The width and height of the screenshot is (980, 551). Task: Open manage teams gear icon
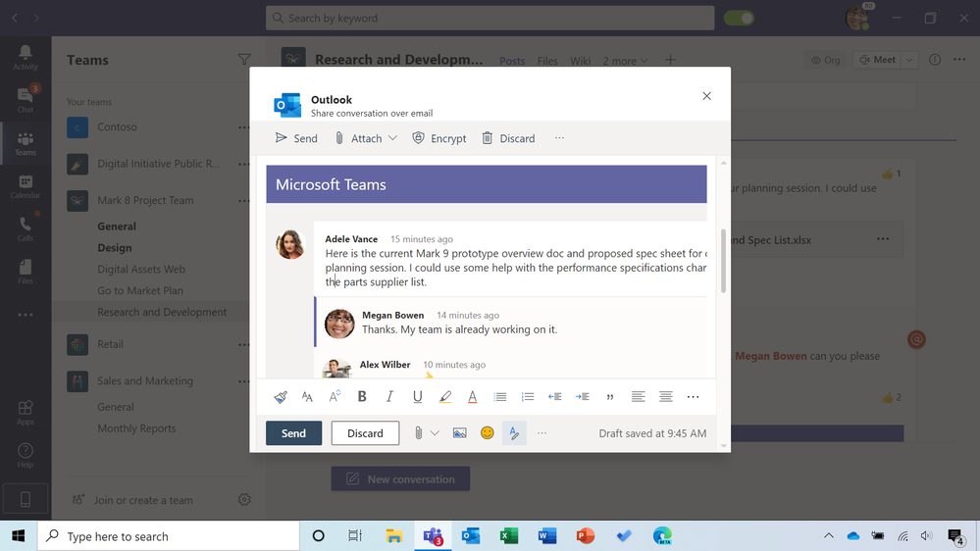tap(244, 500)
